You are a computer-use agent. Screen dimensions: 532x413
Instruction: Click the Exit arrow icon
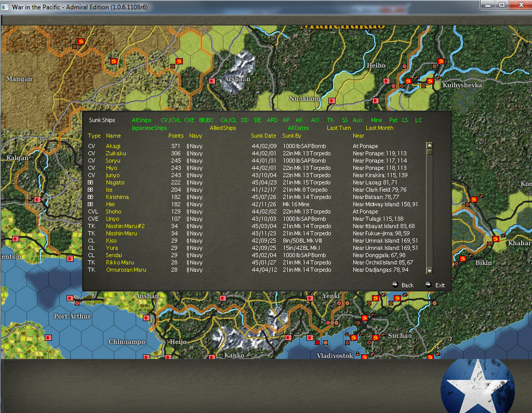pyautogui.click(x=429, y=285)
